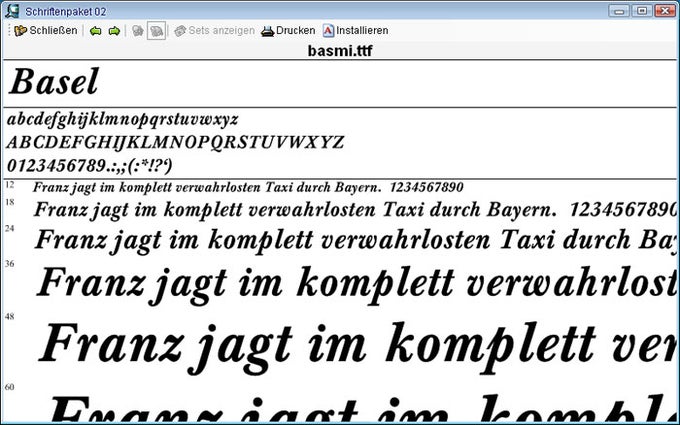Close the Schriftenpaket 02 window
Image resolution: width=680 pixels, height=425 pixels.
point(665,11)
